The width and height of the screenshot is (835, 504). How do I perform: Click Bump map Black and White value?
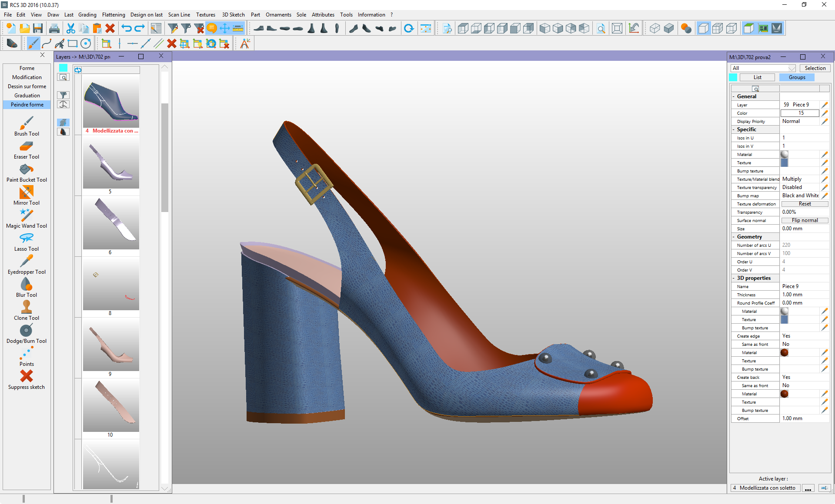[800, 196]
